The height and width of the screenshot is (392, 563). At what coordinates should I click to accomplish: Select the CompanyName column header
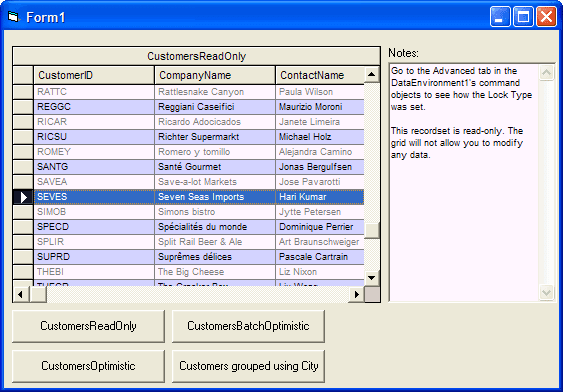tap(215, 75)
